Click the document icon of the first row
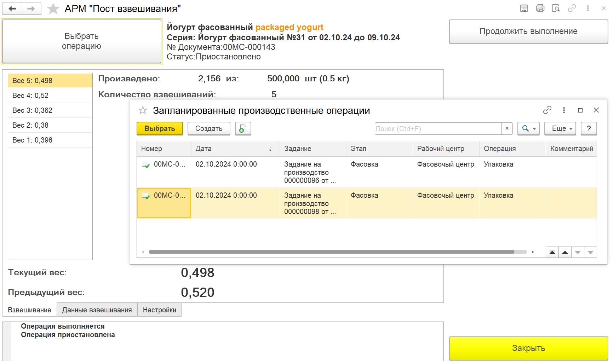Screen dimensions: 614x364 tap(145, 164)
